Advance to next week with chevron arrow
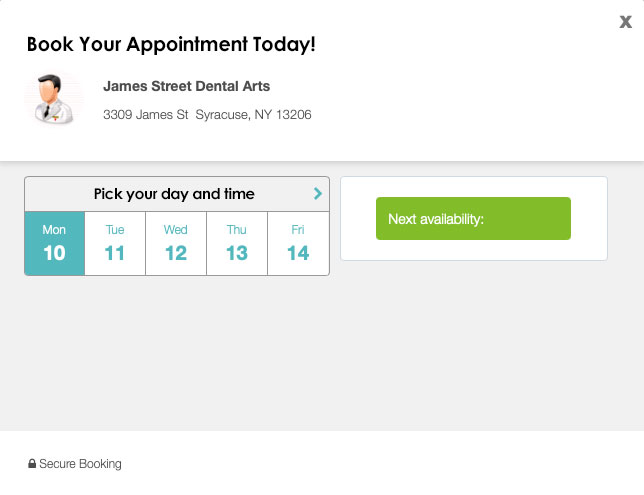The width and height of the screenshot is (644, 495). [x=318, y=194]
